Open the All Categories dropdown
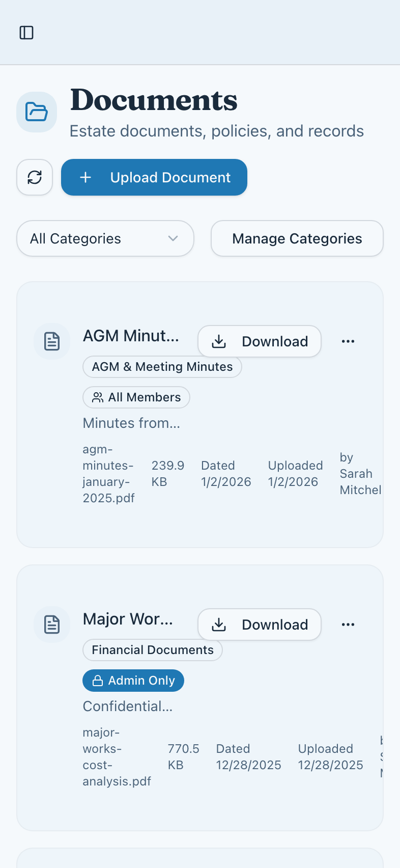This screenshot has height=868, width=400. pos(105,238)
